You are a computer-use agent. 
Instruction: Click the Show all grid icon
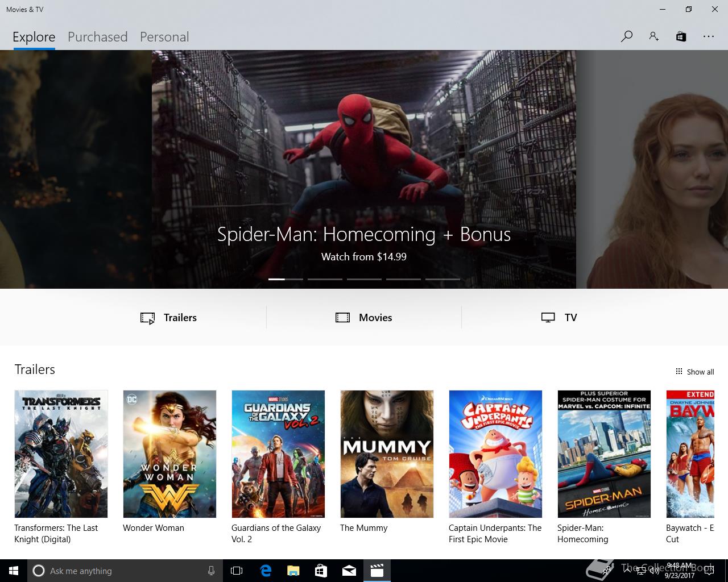(679, 371)
